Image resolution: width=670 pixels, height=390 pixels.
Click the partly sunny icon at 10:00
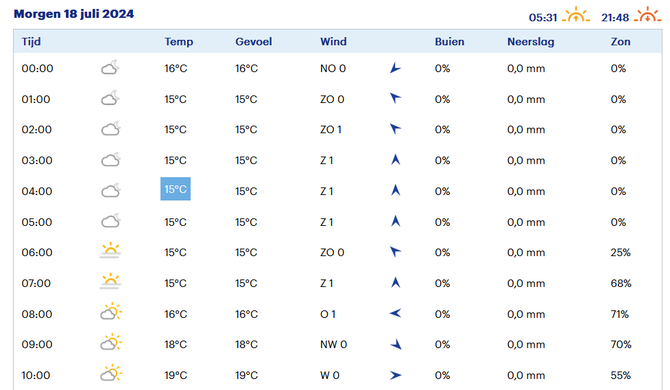(x=111, y=373)
